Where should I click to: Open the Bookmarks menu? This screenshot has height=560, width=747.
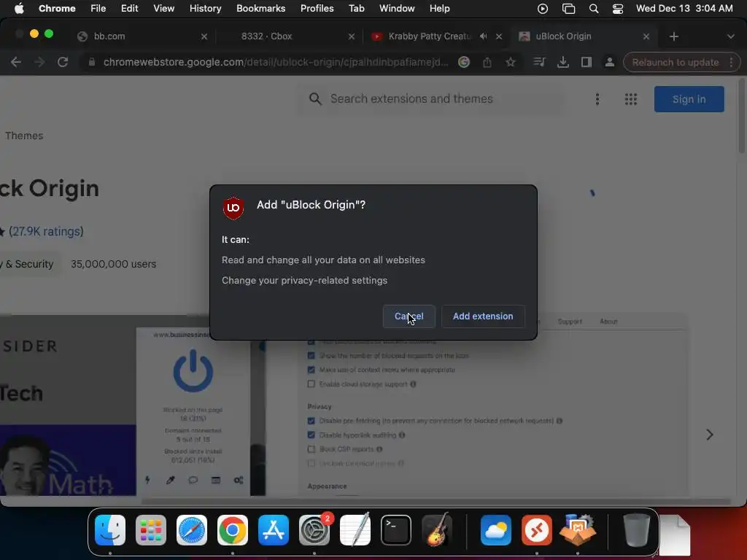(260, 8)
